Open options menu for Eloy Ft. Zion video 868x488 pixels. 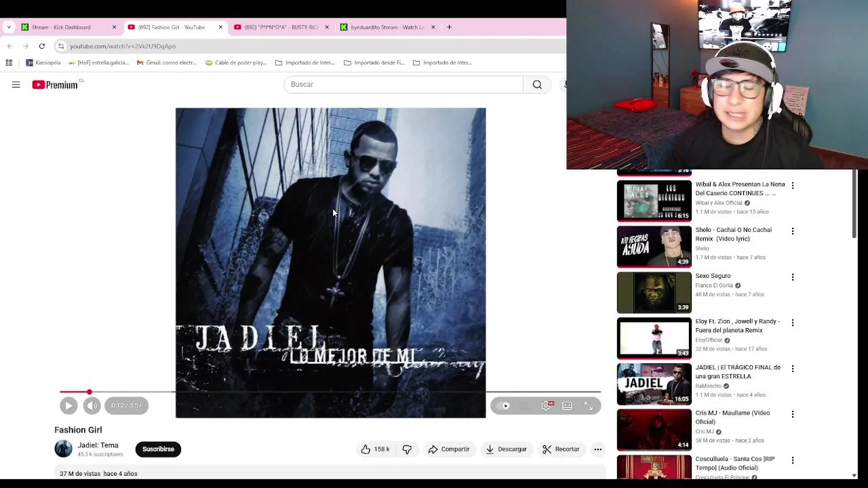(x=793, y=323)
